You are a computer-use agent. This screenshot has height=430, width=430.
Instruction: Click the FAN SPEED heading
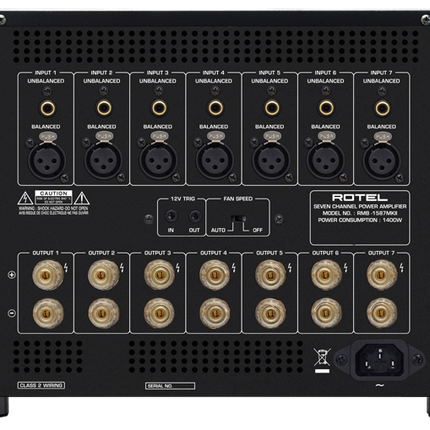pyautogui.click(x=238, y=199)
